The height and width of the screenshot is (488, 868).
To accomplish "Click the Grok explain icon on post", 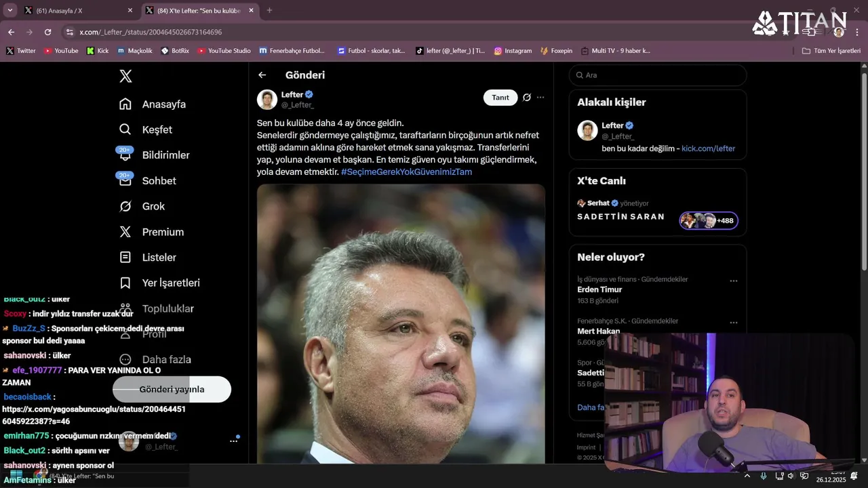I will point(527,98).
